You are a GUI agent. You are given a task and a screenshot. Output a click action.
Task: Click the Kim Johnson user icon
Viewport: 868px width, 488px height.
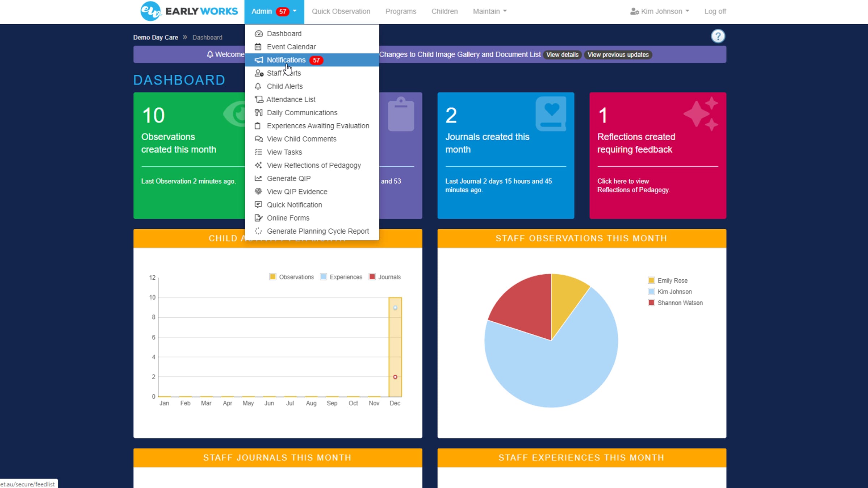[x=634, y=12]
